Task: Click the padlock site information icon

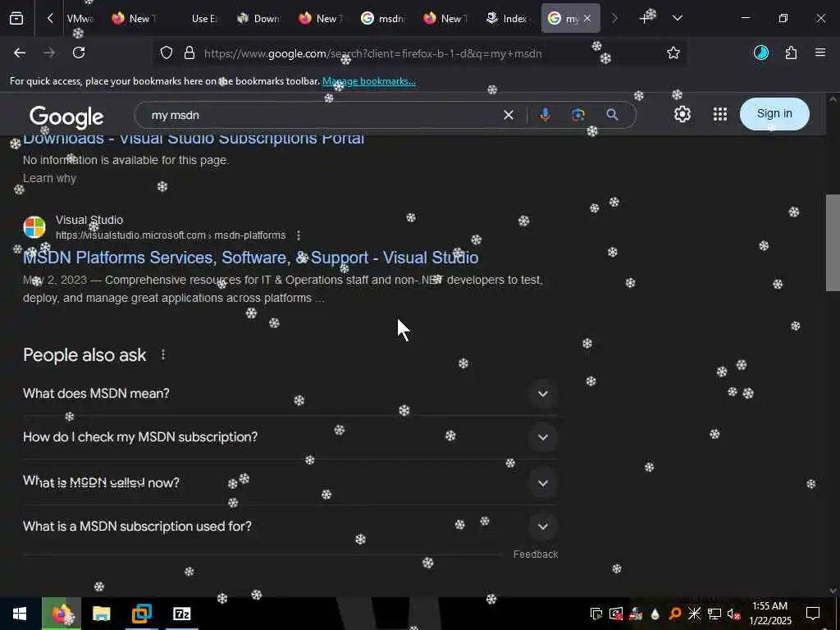Action: tap(189, 53)
